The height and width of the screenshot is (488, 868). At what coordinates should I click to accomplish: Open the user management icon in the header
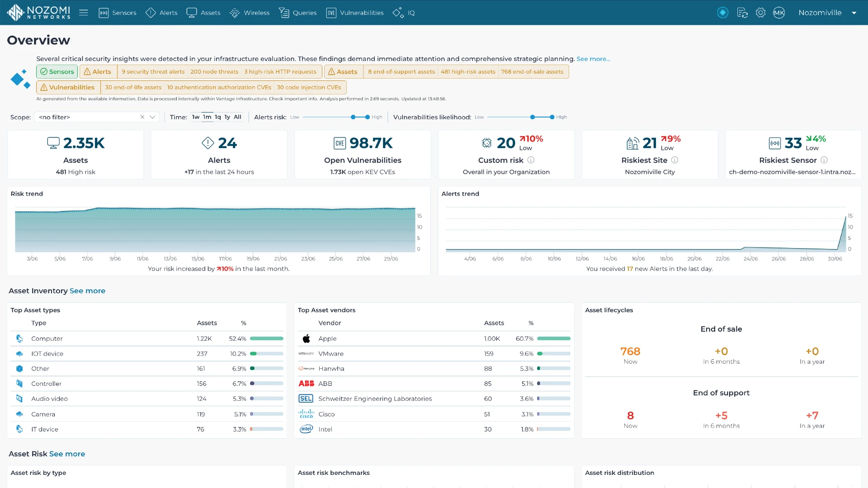[x=742, y=13]
